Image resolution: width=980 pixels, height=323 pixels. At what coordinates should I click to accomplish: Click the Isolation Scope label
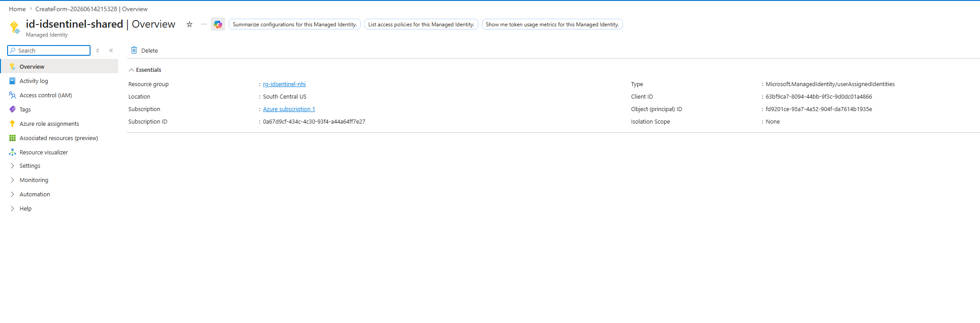pyautogui.click(x=651, y=121)
